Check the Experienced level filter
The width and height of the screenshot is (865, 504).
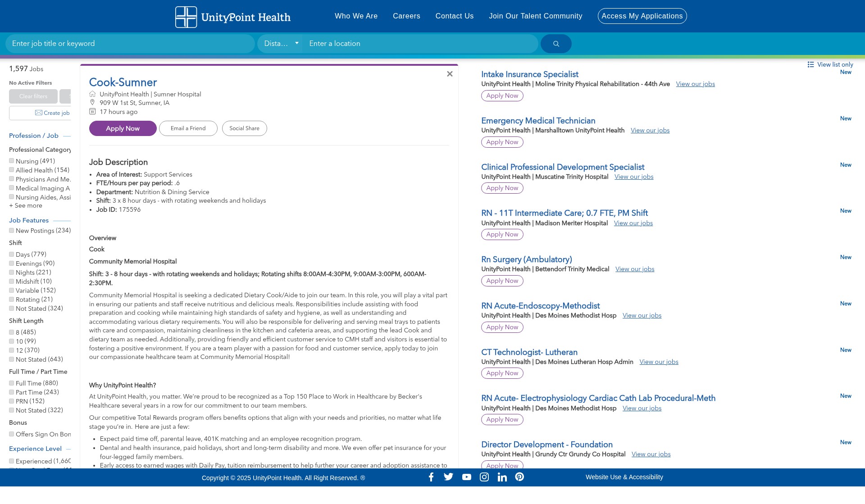(x=12, y=461)
